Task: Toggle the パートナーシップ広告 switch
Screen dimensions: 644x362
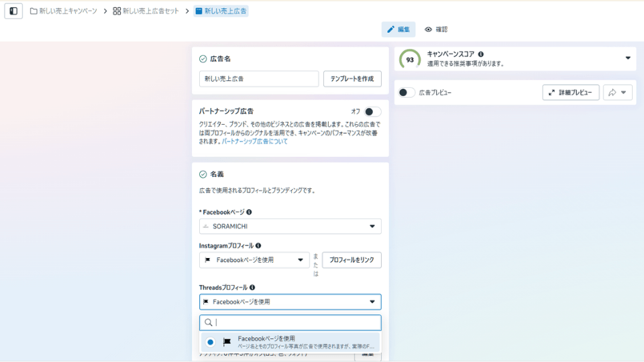Action: (372, 112)
